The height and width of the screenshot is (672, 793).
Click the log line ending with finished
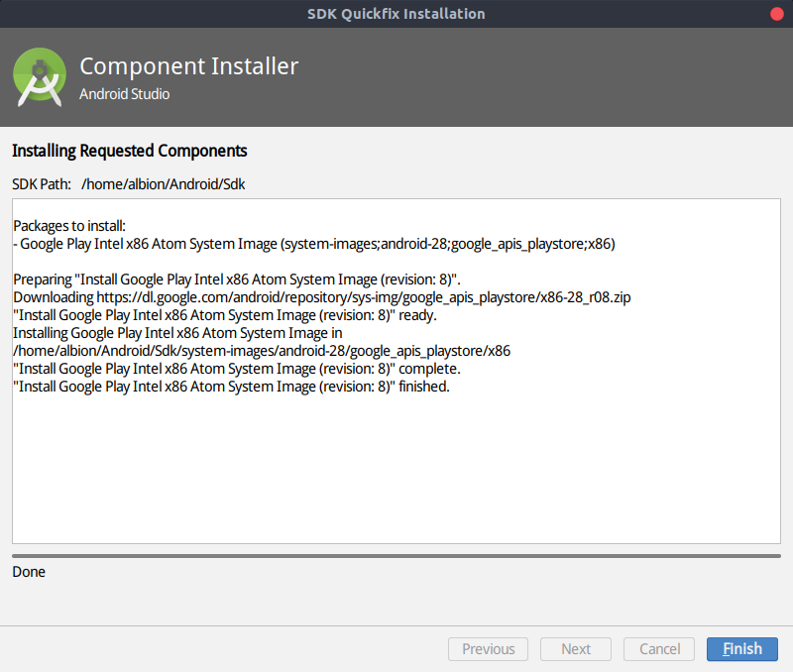(x=231, y=387)
